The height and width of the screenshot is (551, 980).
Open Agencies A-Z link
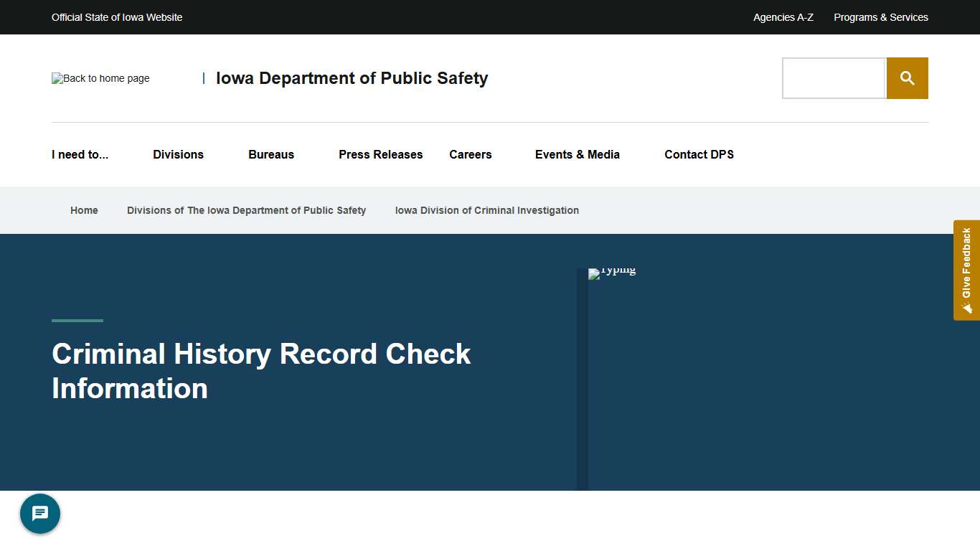click(783, 17)
